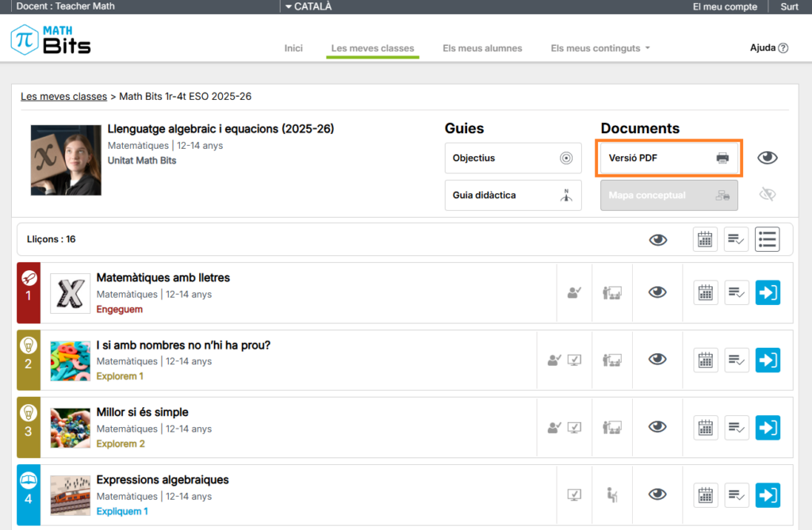The image size is (812, 530).
Task: Enter lesson Expressions algebraiques with blue arrow
Action: tap(767, 495)
